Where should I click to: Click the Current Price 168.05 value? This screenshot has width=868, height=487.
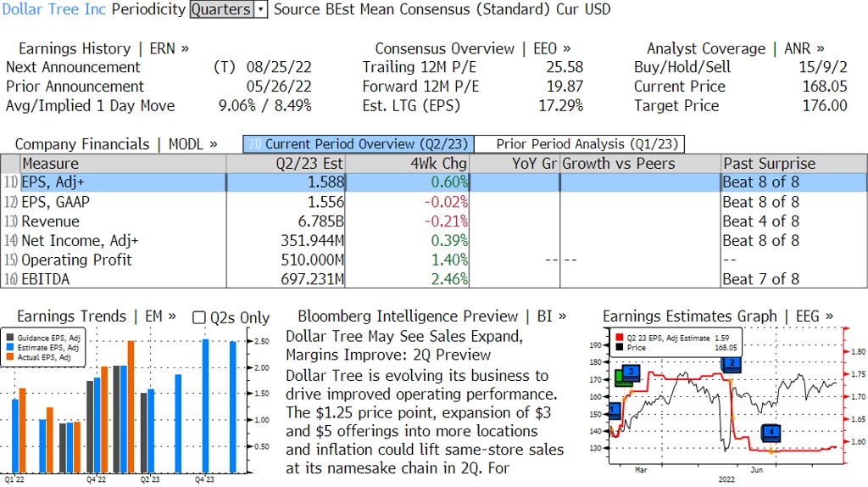[x=825, y=87]
